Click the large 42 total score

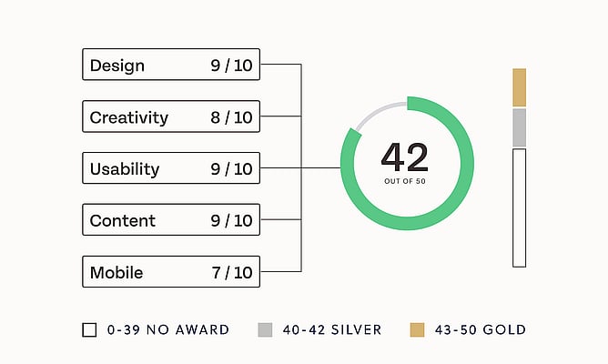405,157
